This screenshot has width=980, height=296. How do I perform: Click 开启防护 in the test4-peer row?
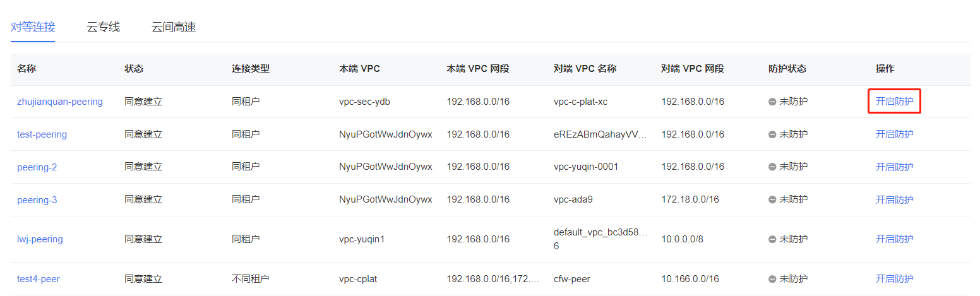click(894, 279)
